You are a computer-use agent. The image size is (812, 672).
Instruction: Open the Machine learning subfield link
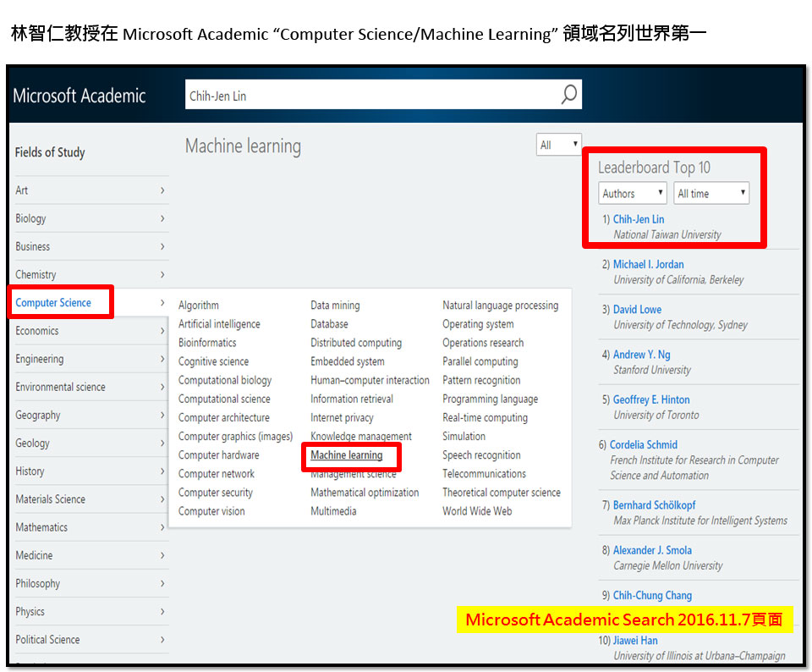(x=347, y=454)
